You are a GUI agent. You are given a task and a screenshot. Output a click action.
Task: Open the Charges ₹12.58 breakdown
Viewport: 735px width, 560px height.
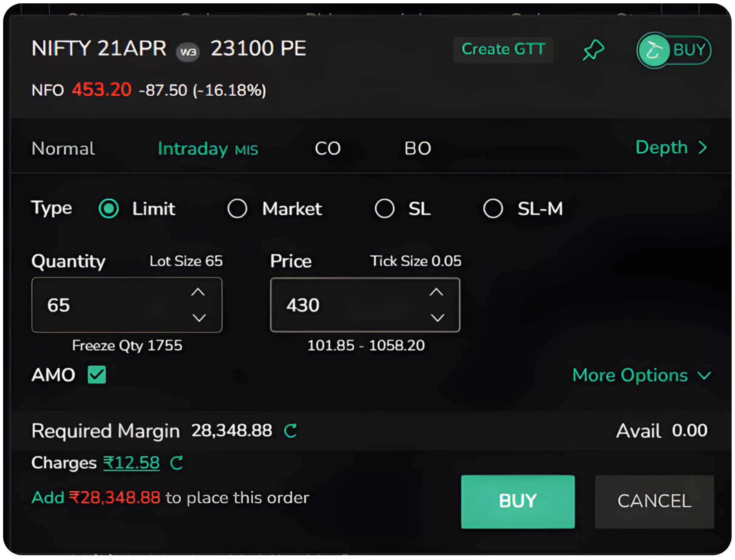tap(131, 463)
